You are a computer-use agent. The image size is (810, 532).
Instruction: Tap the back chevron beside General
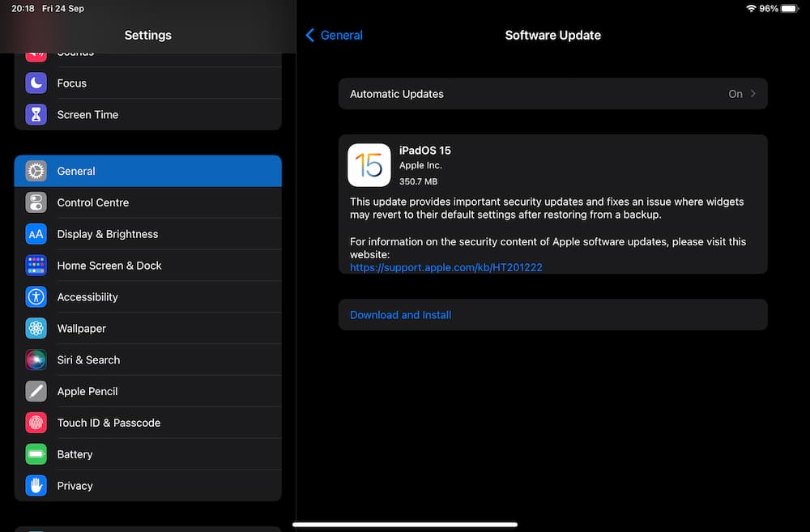coord(310,35)
